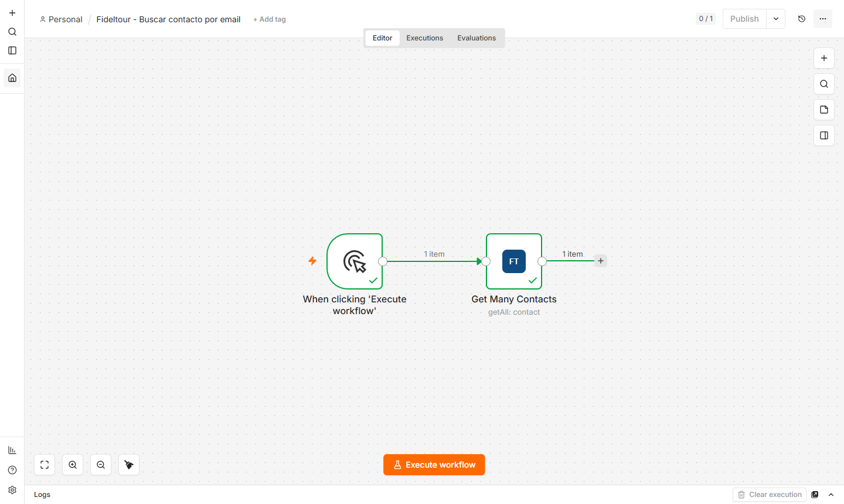The image size is (844, 504).
Task: Add a node after Get Many Contacts
Action: [601, 261]
